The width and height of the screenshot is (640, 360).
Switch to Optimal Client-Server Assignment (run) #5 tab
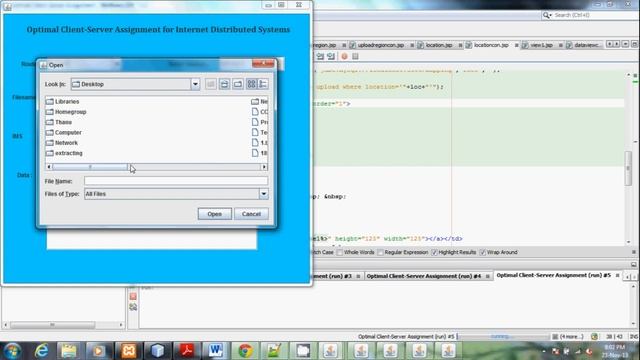[x=553, y=276]
